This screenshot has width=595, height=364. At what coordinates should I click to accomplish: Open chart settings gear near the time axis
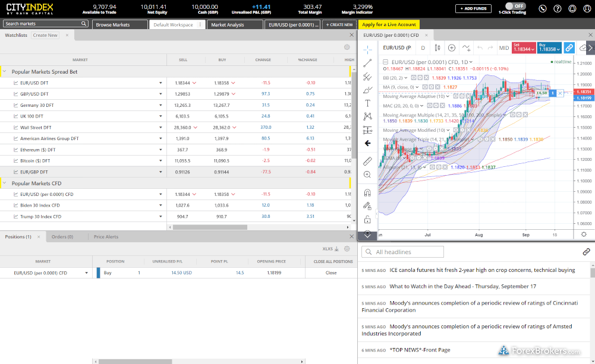point(584,235)
